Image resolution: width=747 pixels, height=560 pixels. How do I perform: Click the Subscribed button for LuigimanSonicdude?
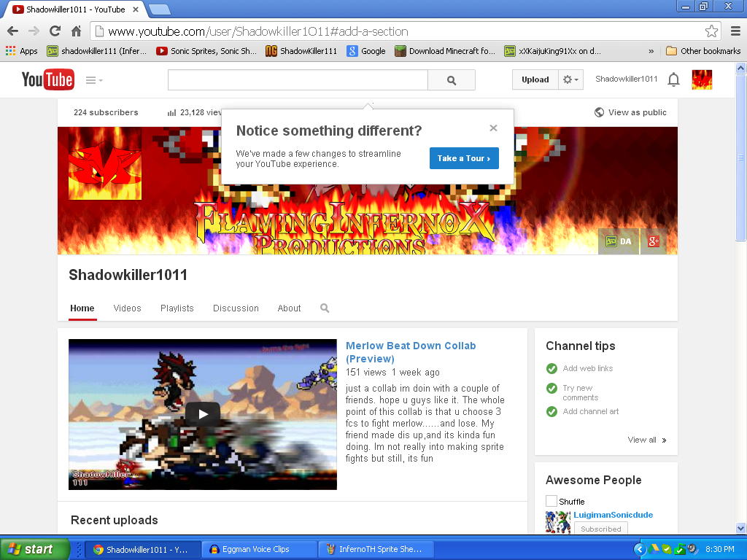click(x=601, y=529)
